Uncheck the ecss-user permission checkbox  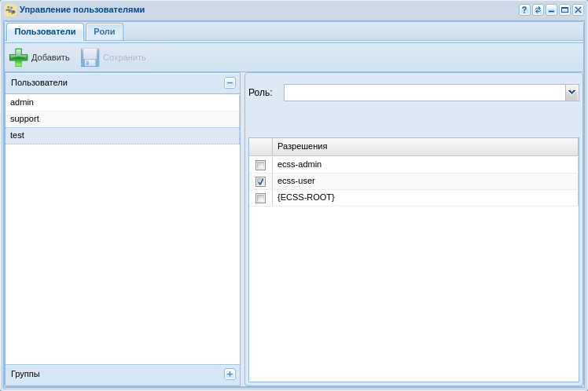(x=260, y=181)
